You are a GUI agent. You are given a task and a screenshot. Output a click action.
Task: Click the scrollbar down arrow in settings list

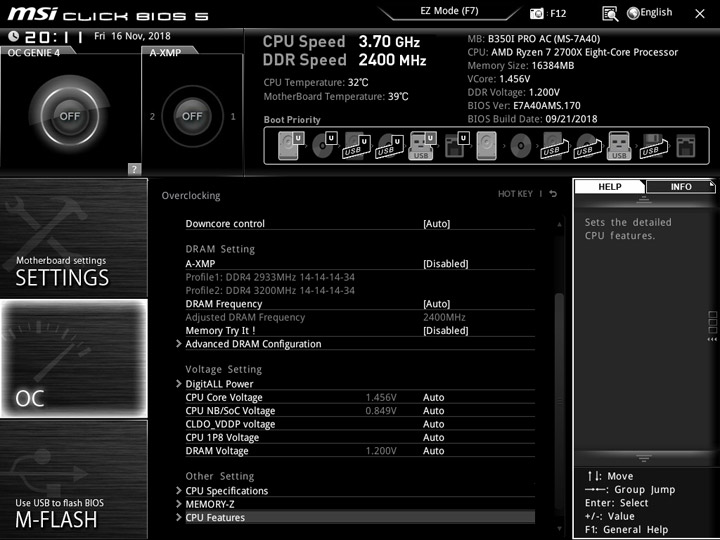tap(559, 529)
